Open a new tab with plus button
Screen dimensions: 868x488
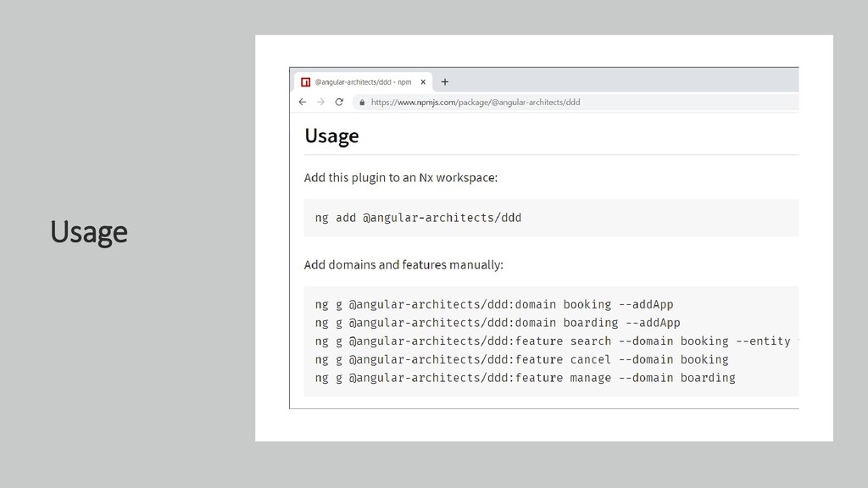coord(444,82)
